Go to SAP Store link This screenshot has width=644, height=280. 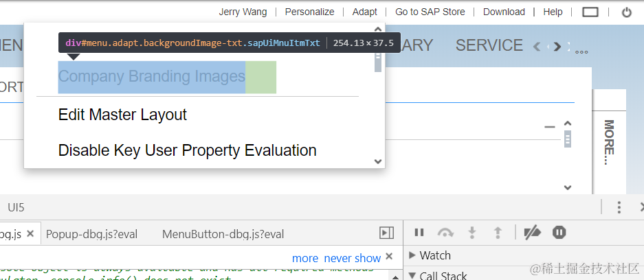pos(430,12)
